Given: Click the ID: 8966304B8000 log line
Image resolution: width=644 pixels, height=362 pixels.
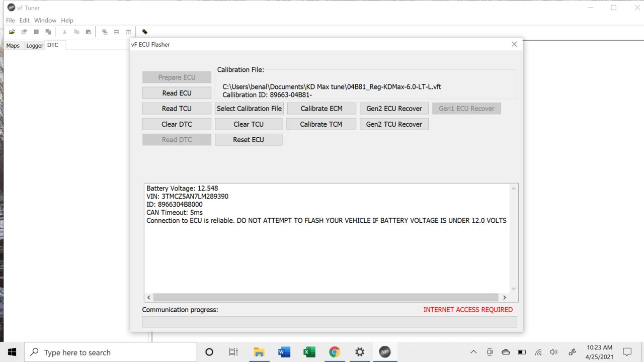Looking at the screenshot, I should [175, 205].
